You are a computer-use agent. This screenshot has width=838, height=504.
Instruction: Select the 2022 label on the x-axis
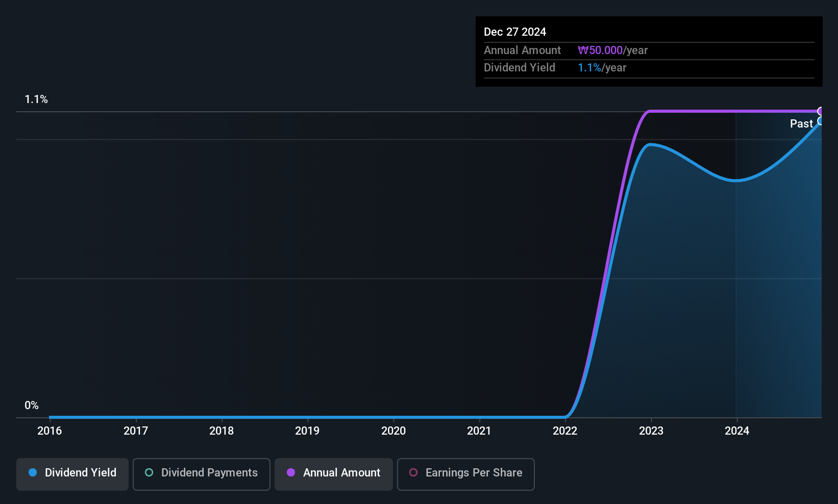pos(565,431)
